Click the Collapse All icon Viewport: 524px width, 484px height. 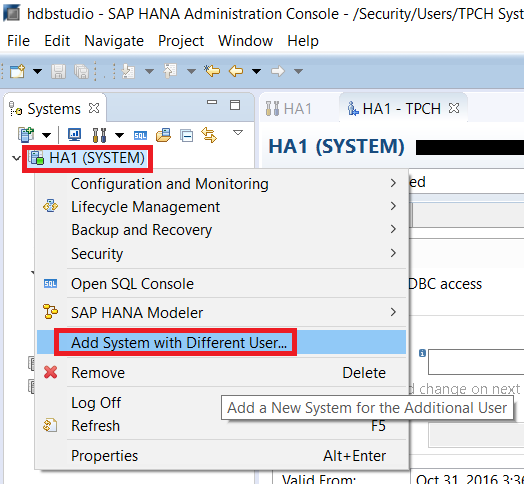coord(186,135)
